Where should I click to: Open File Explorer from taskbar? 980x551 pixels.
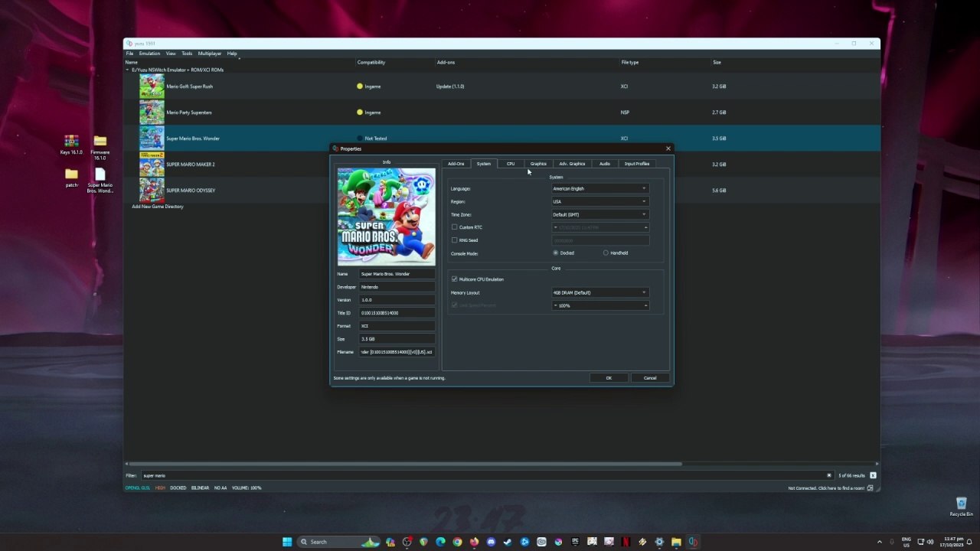(x=676, y=542)
